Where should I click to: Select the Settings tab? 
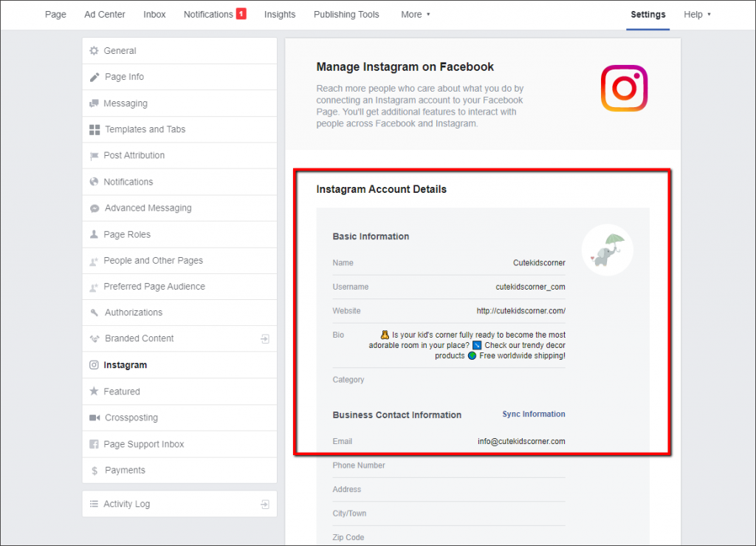648,15
